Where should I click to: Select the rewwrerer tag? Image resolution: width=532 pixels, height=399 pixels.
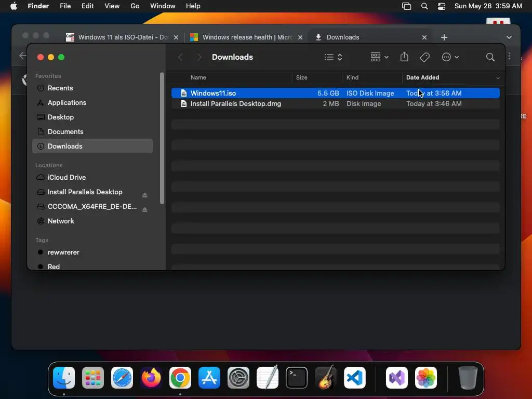tap(92, 252)
